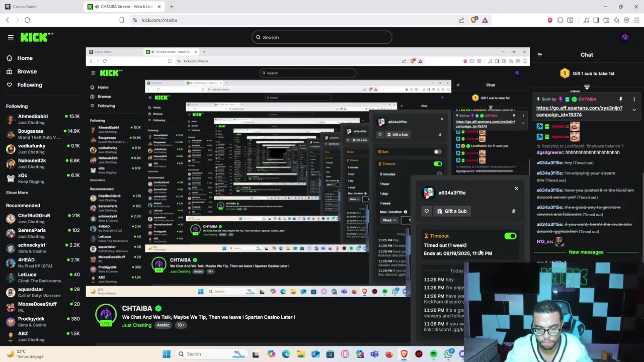The height and width of the screenshot is (362, 644).
Task: Click the Windows Start button
Action: (167, 354)
